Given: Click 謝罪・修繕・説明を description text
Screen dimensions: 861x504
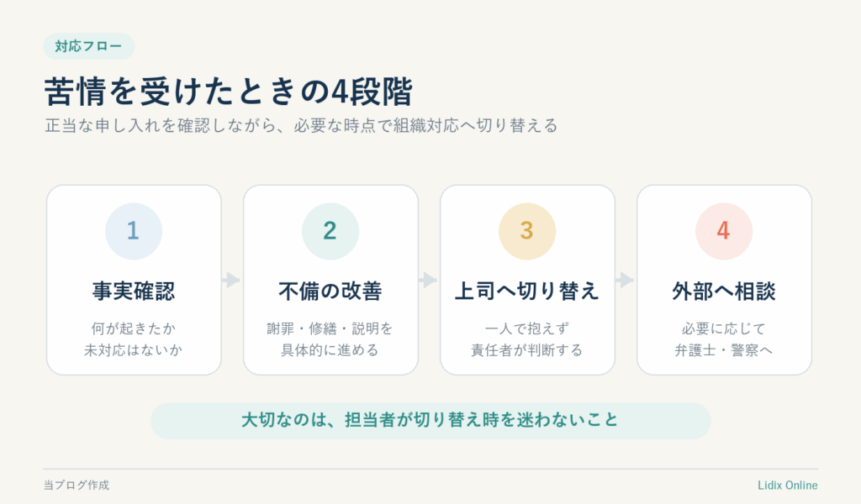Looking at the screenshot, I should pos(330,328).
